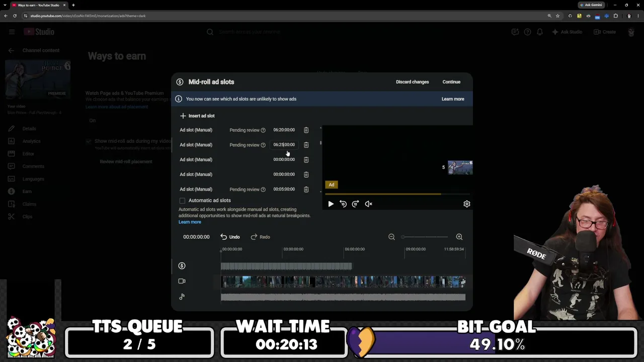Image resolution: width=644 pixels, height=362 pixels.
Task: Open the Details sidebar item
Action: [29, 129]
